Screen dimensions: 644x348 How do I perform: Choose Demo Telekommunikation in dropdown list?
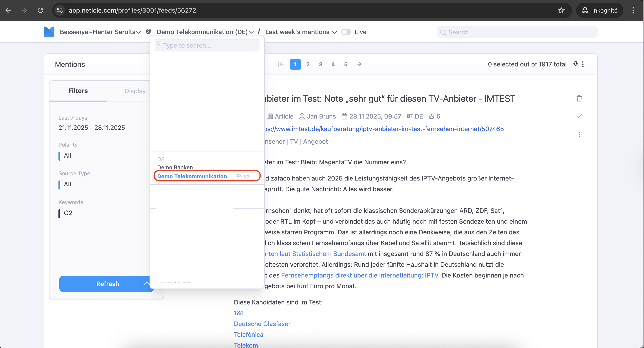point(192,176)
